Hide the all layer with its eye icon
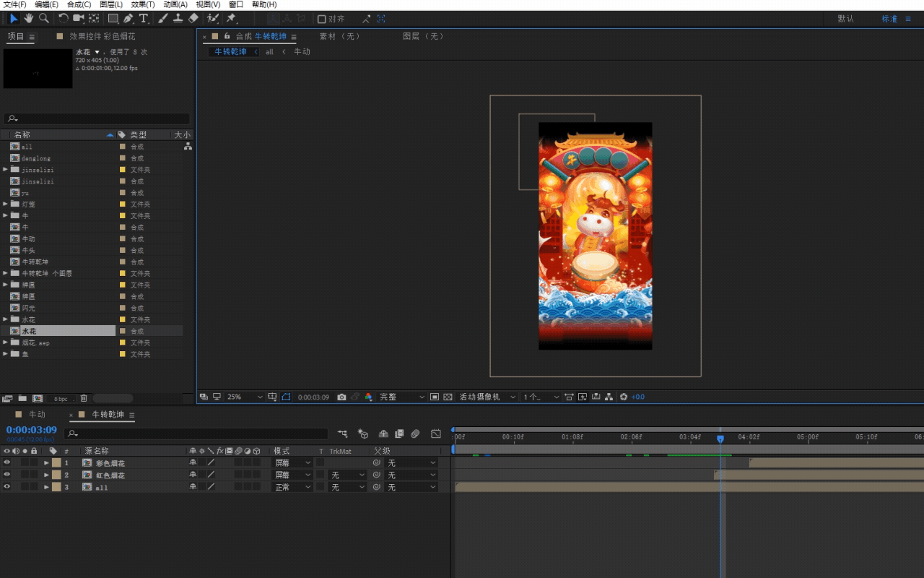Screen dimensions: 924x578 [x=6, y=488]
